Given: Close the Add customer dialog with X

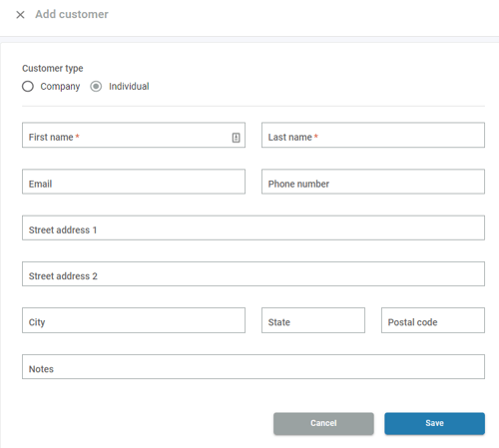Looking at the screenshot, I should point(20,15).
